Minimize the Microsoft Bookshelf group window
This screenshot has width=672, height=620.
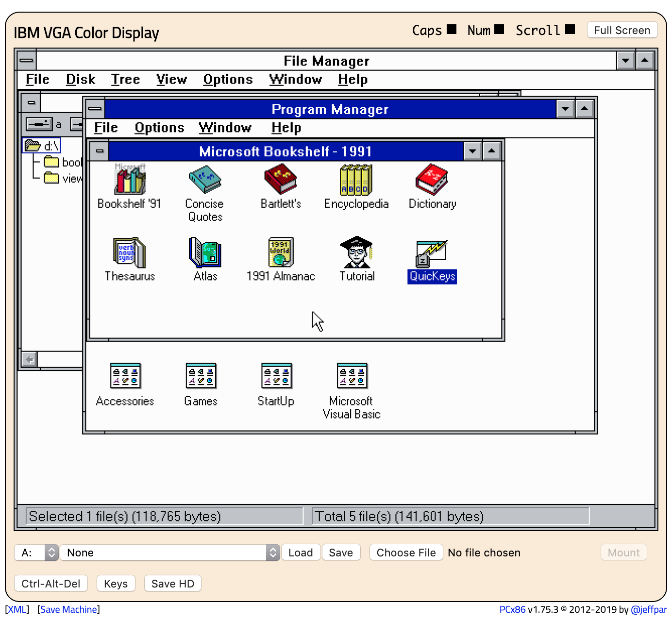point(472,151)
